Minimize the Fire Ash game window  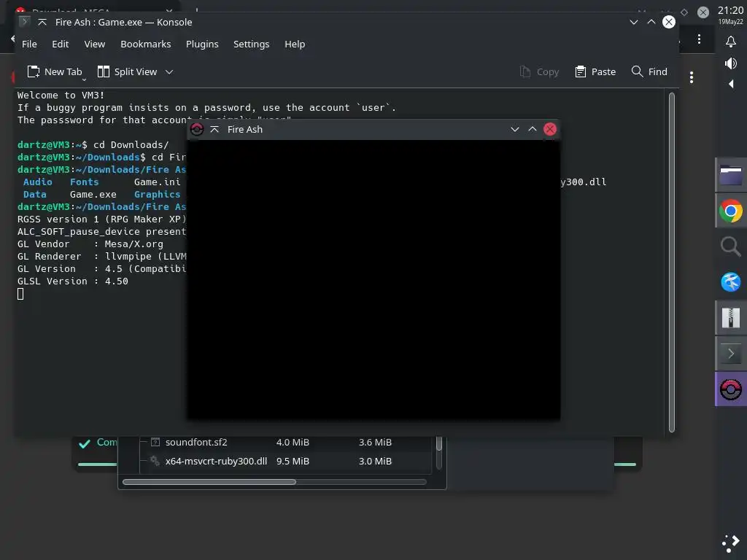coord(515,129)
